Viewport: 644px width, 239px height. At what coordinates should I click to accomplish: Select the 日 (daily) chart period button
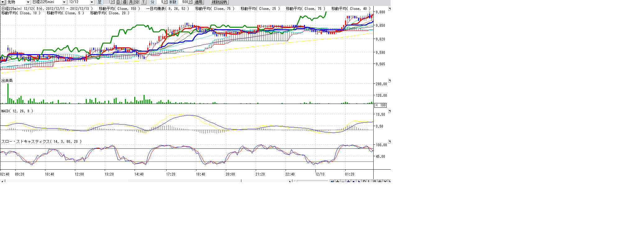(118, 2)
